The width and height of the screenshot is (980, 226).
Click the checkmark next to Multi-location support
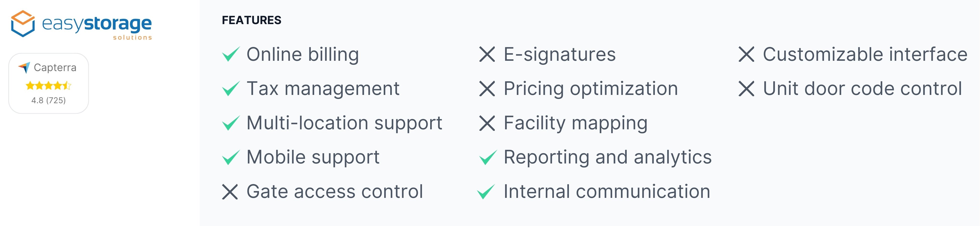[x=231, y=123]
